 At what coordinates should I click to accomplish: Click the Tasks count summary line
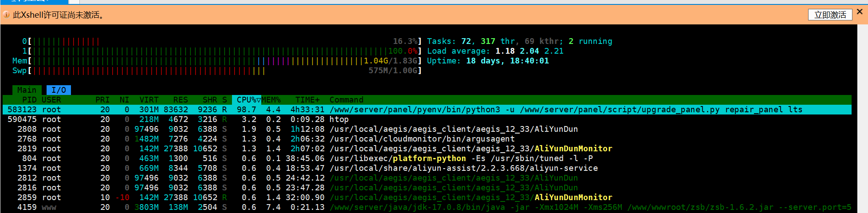pyautogui.click(x=519, y=41)
